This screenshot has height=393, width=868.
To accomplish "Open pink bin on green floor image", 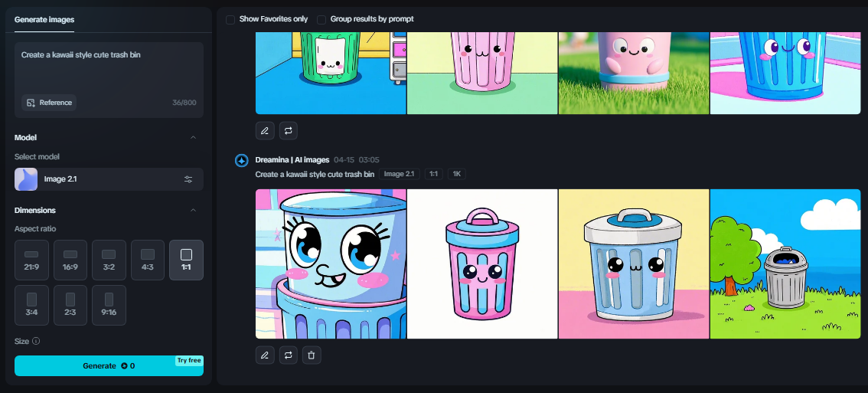I will pos(482,74).
